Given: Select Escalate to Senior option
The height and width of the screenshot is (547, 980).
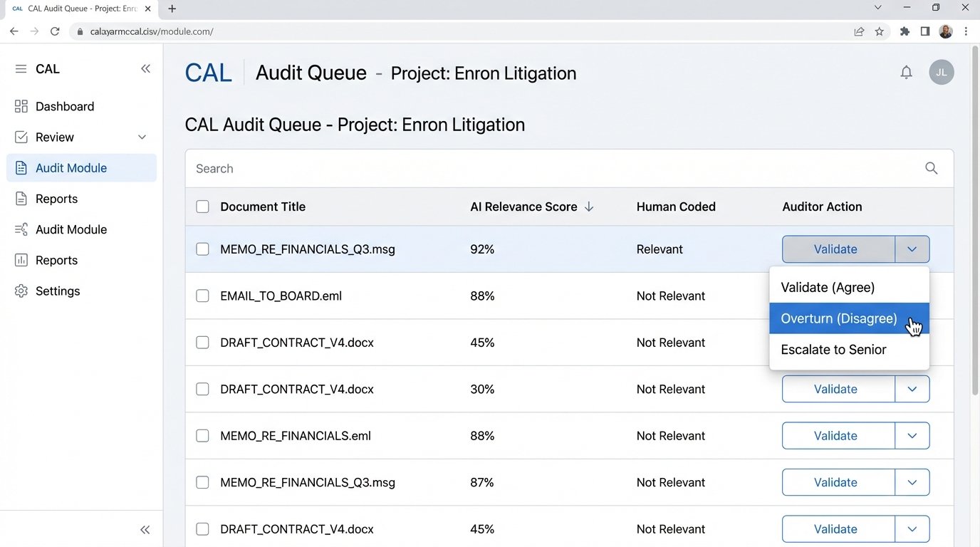Looking at the screenshot, I should (x=833, y=350).
